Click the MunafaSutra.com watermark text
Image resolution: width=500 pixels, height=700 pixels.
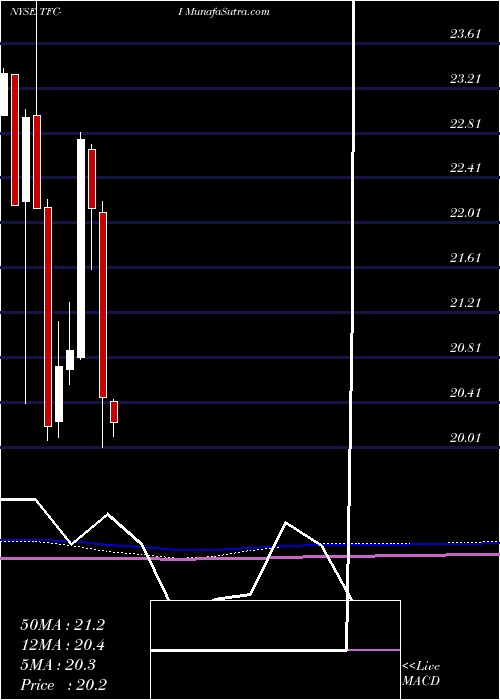(x=227, y=12)
